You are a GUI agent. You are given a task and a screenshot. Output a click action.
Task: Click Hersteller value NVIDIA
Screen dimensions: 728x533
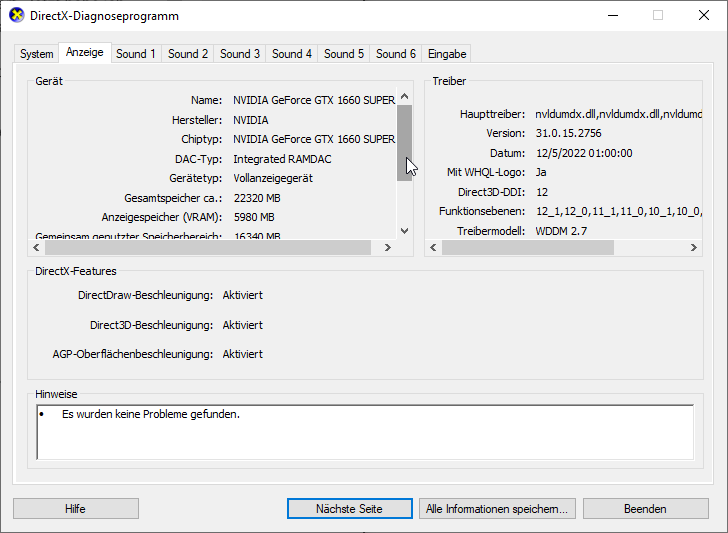click(x=251, y=120)
